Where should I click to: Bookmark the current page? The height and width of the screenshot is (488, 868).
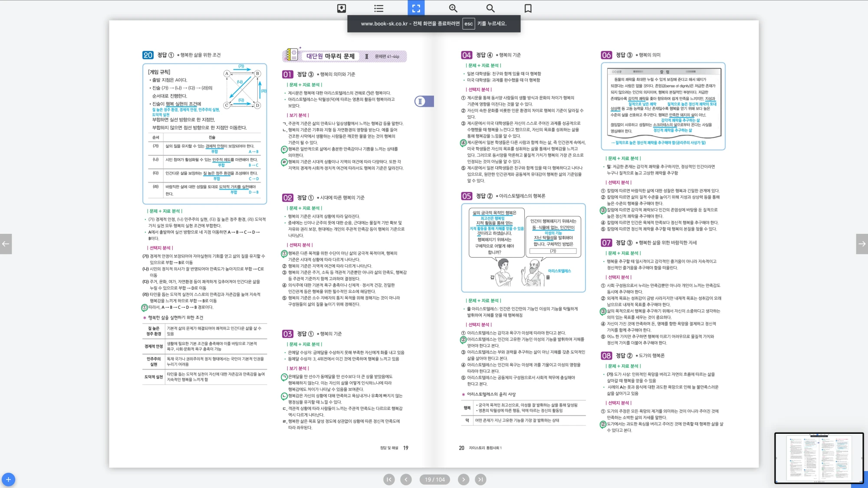(x=528, y=8)
